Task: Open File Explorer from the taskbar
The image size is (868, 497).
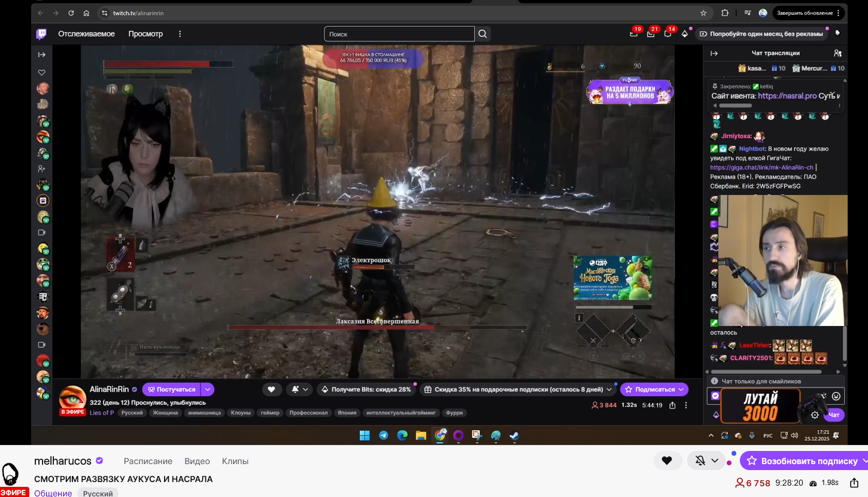Action: (421, 435)
